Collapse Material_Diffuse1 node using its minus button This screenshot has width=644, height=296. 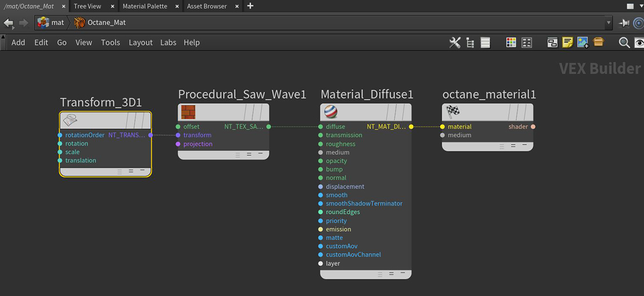403,273
